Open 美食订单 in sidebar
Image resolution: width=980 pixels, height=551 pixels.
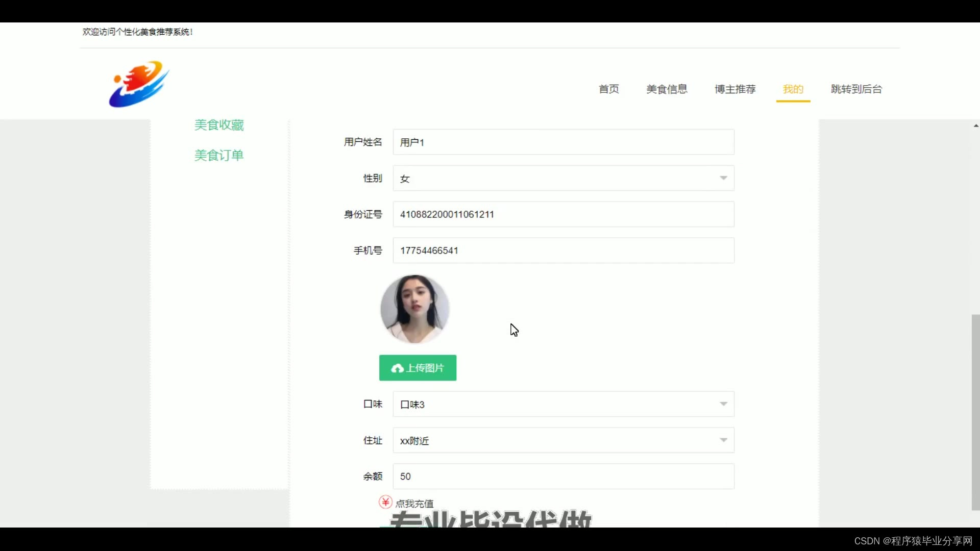[x=219, y=155]
